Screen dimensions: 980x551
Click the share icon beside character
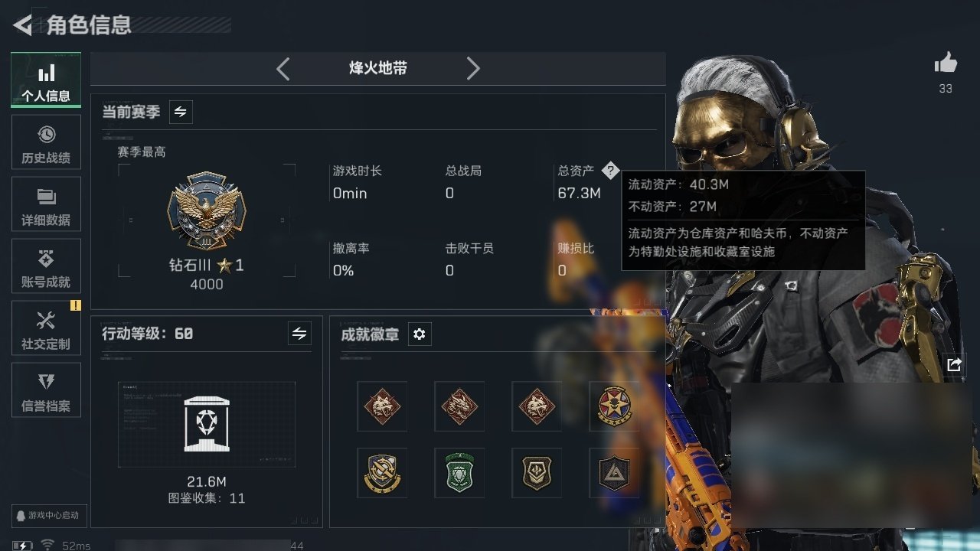coord(953,364)
